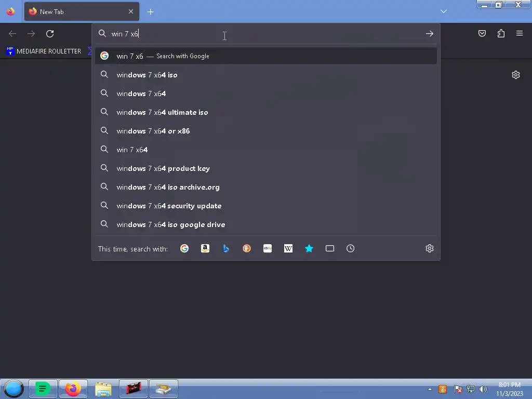Open the Extensions puzzle icon
This screenshot has height=399, width=532.
tap(501, 33)
